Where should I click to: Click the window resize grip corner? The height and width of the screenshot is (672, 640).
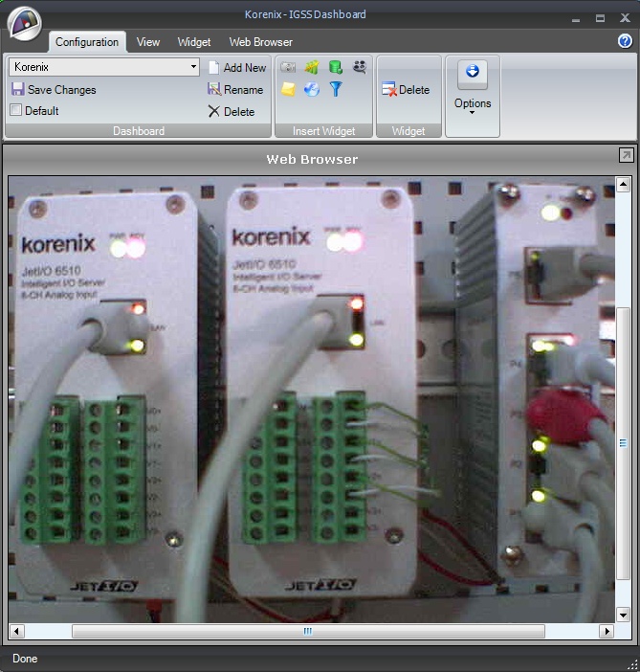coord(632,664)
